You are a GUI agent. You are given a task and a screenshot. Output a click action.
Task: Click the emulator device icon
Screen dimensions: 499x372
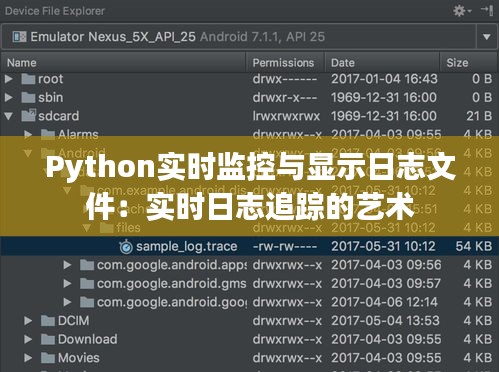click(x=19, y=37)
